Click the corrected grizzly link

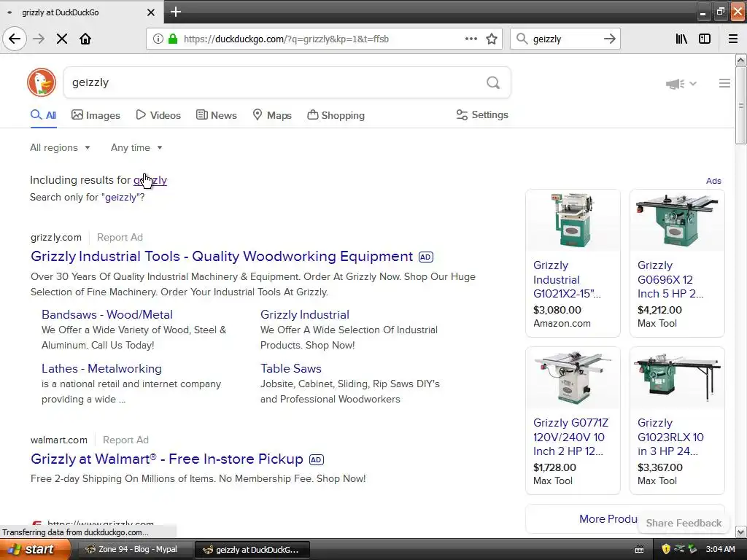(150, 180)
